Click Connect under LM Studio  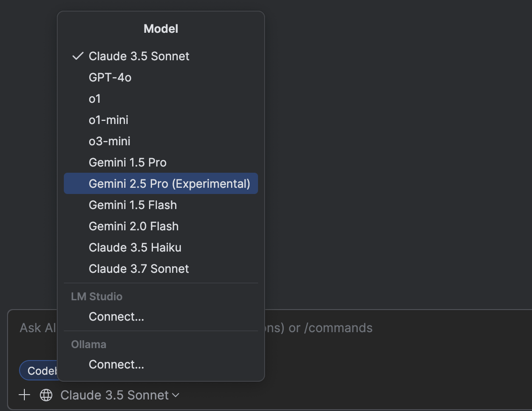(116, 317)
